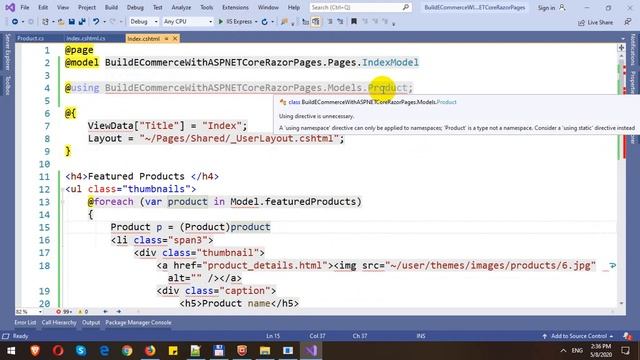Expand the IIS Express launch options arrow
640x360 pixels.
[x=256, y=22]
